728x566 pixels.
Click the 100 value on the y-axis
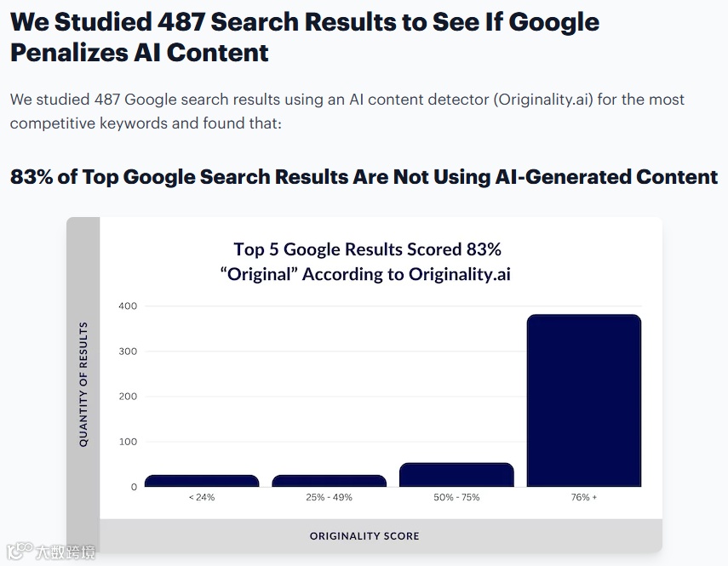[x=128, y=442]
